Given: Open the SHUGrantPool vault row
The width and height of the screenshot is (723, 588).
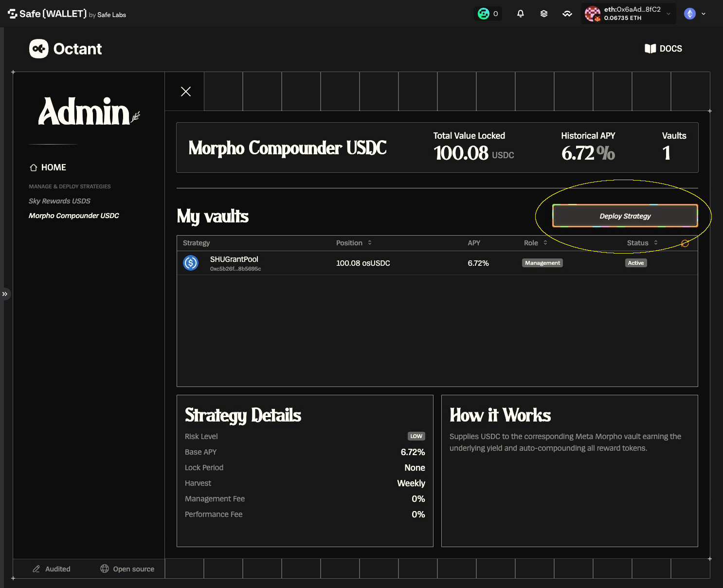Looking at the screenshot, I should point(437,263).
